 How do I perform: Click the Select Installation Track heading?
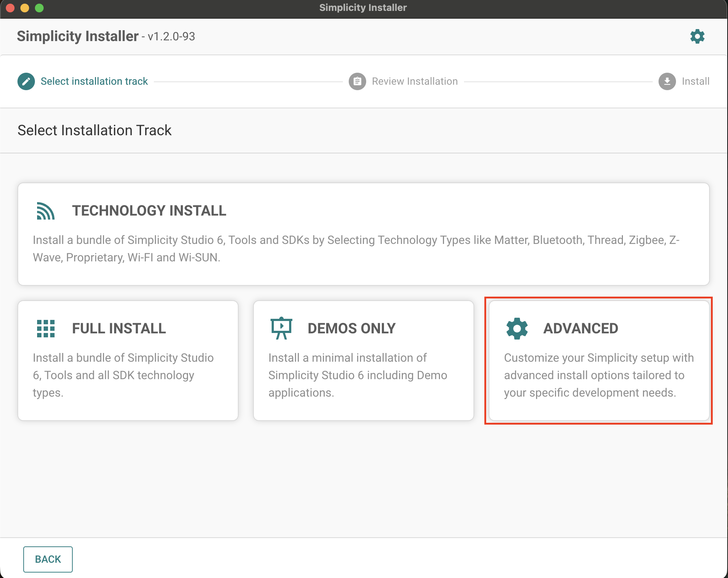click(95, 130)
